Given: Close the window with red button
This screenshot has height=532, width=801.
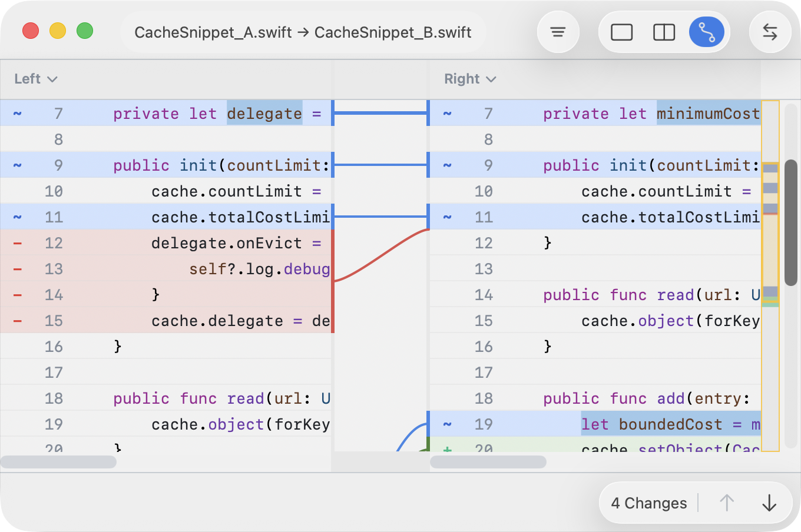Looking at the screenshot, I should point(31,31).
